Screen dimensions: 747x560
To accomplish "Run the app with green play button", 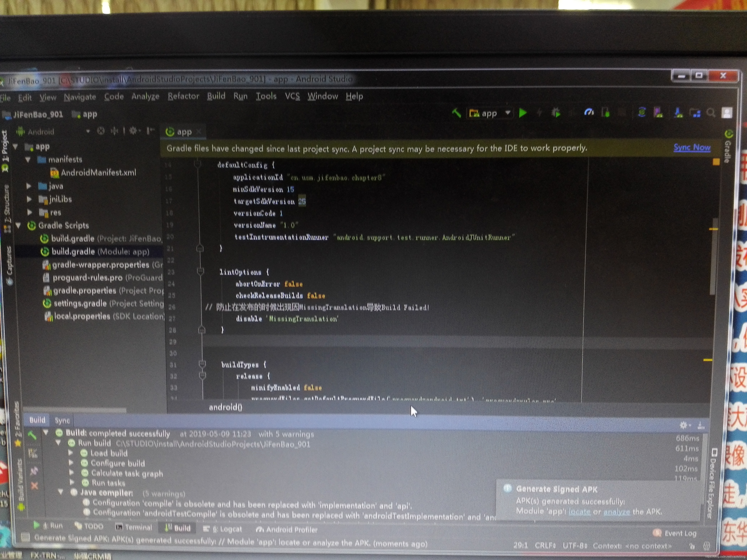I will (x=523, y=113).
